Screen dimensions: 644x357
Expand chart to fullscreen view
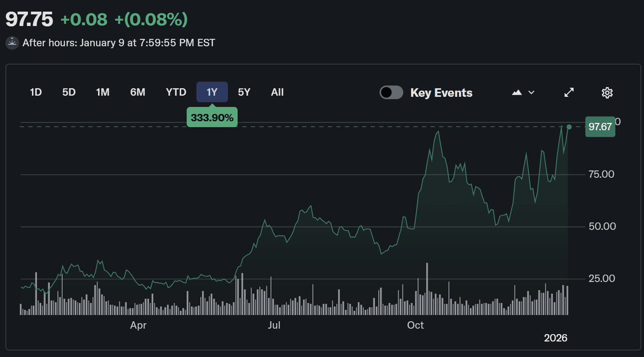click(x=569, y=93)
